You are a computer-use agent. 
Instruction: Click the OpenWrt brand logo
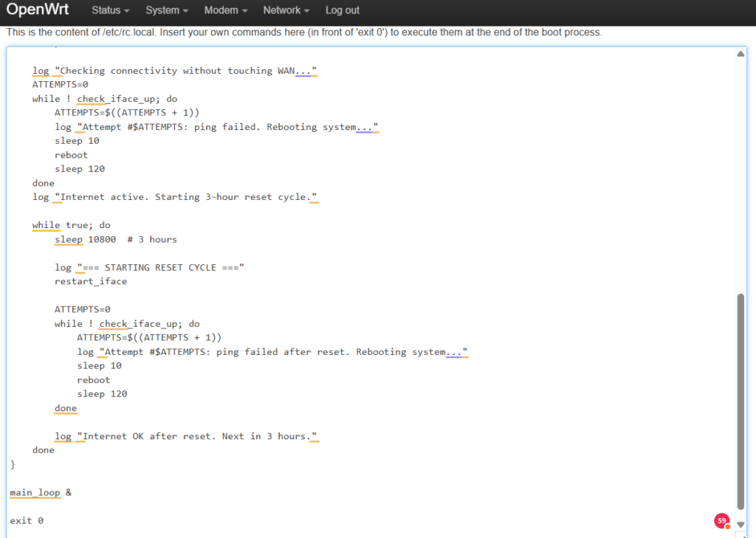[x=39, y=10]
